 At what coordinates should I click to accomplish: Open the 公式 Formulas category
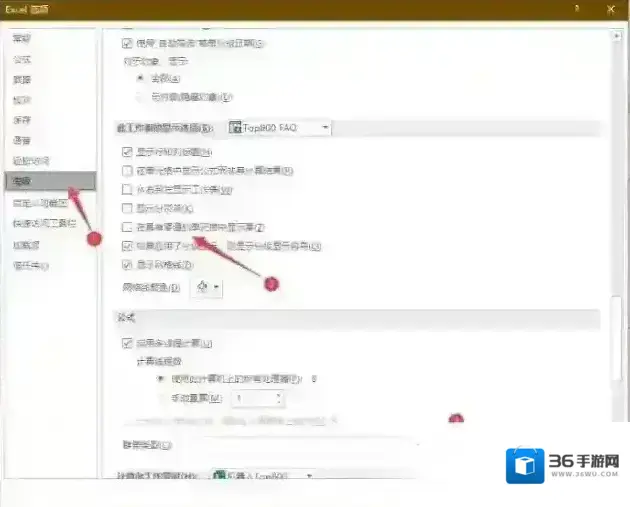(22, 59)
